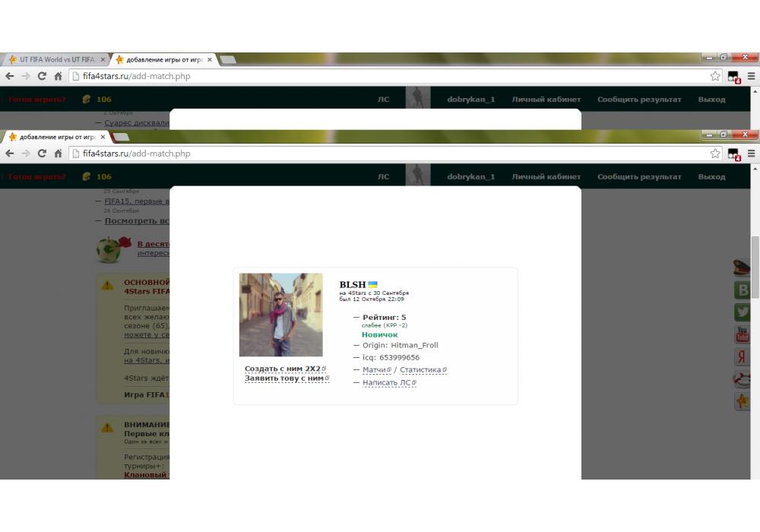Screen dimensions: 760x532
Task: Click the lifebuoy help icon in the sidebar
Action: point(743,379)
